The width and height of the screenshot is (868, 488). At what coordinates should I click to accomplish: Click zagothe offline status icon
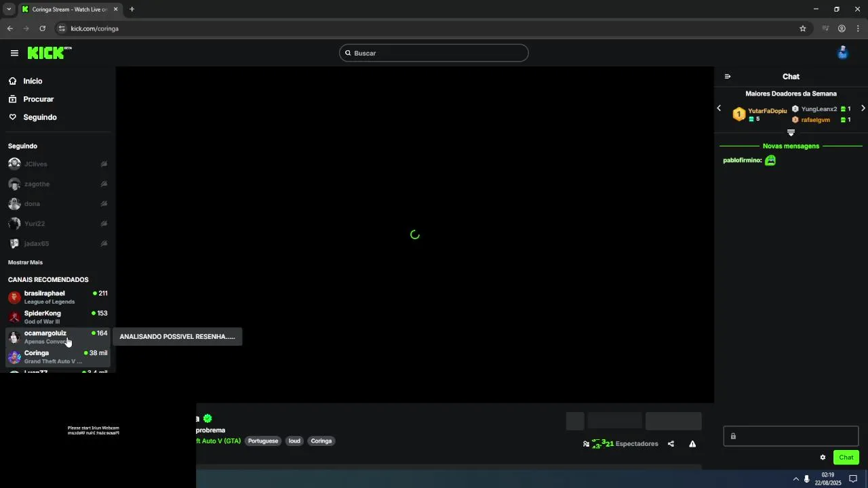(x=104, y=184)
